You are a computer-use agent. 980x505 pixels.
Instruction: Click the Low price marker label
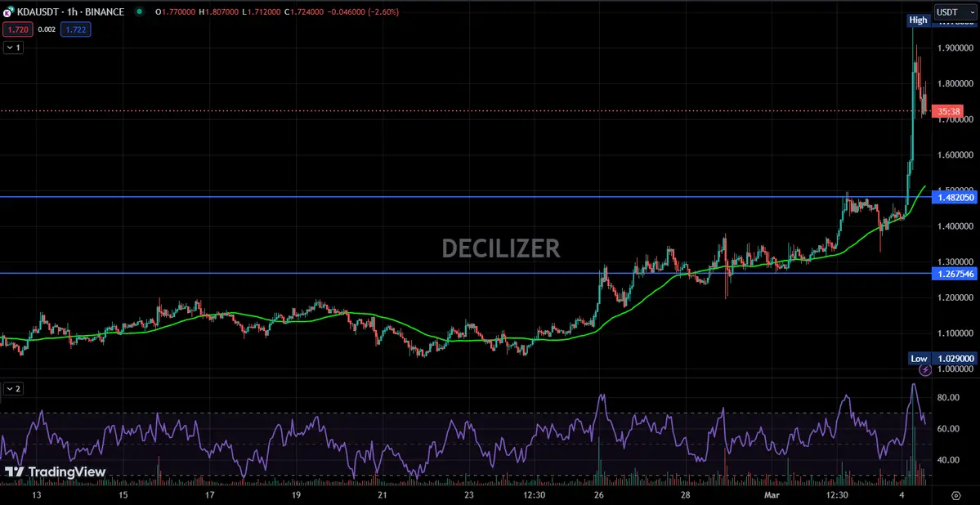coord(918,358)
